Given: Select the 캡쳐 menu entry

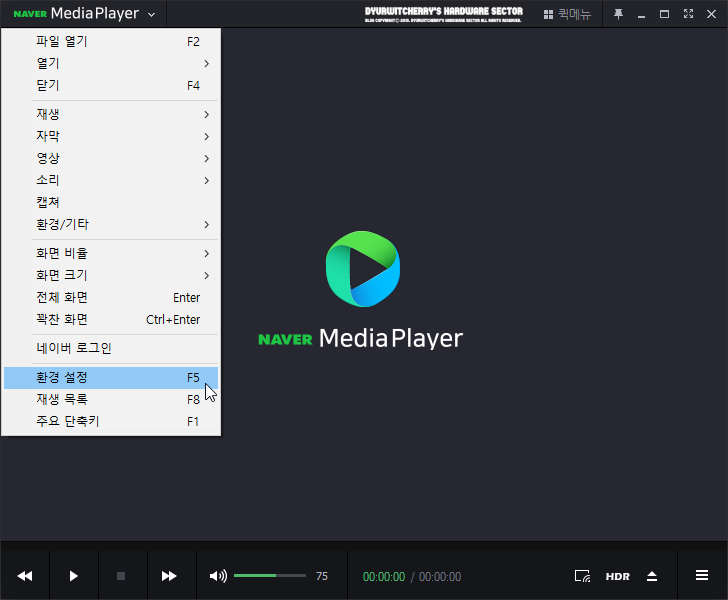Looking at the screenshot, I should click(111, 202).
